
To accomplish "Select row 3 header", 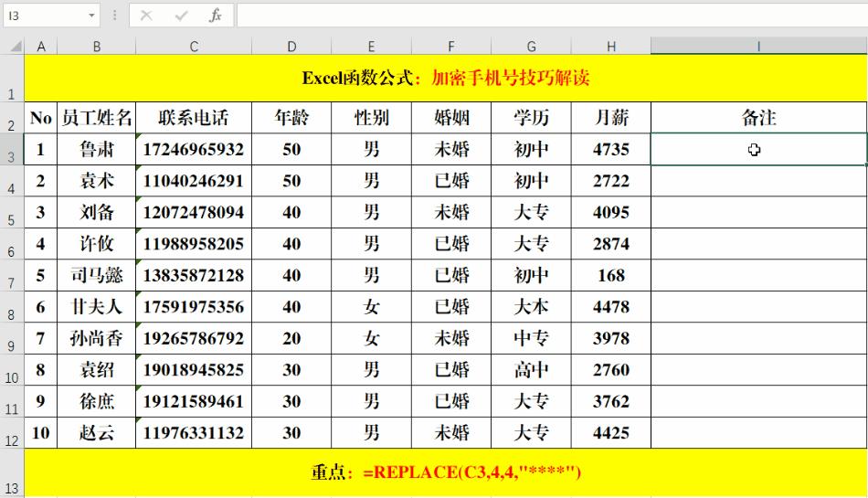I will [12, 150].
